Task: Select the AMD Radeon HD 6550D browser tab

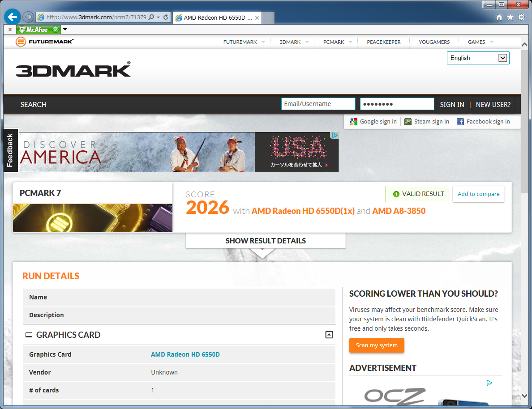Action: [x=216, y=17]
